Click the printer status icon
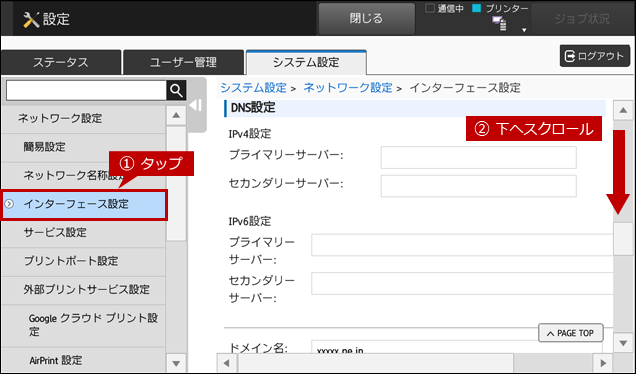 point(500,24)
